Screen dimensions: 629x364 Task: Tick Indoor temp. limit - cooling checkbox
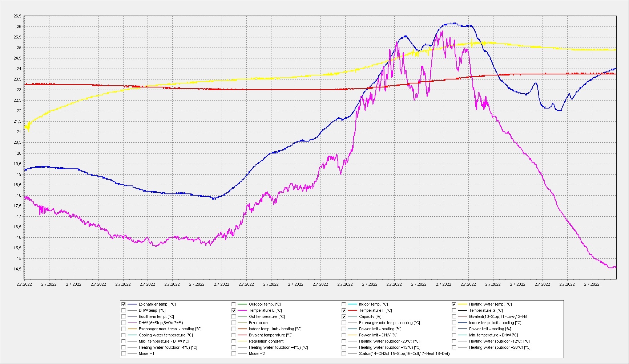coord(454,323)
